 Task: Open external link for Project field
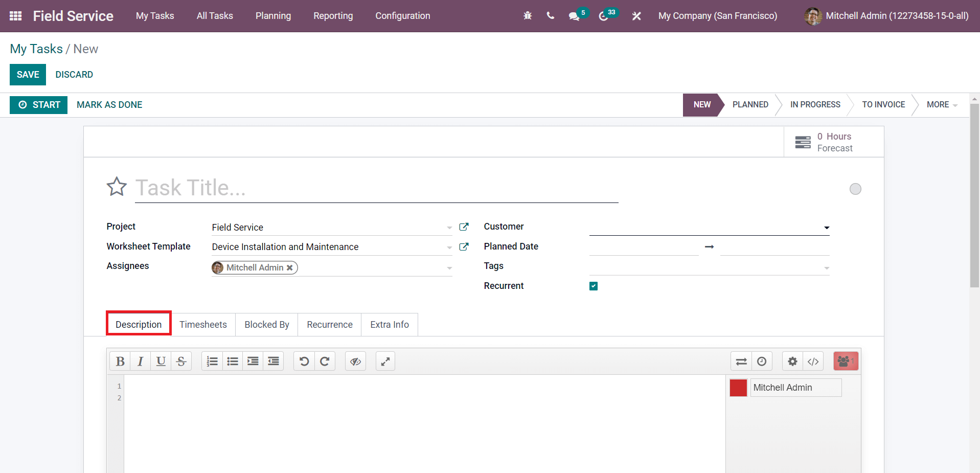[x=464, y=227]
